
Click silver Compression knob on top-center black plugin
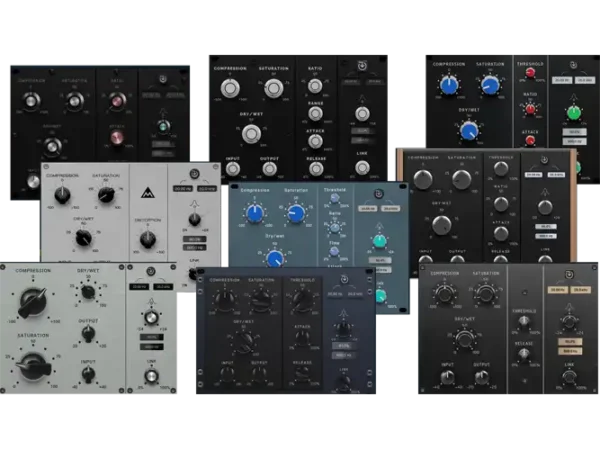pos(230,88)
